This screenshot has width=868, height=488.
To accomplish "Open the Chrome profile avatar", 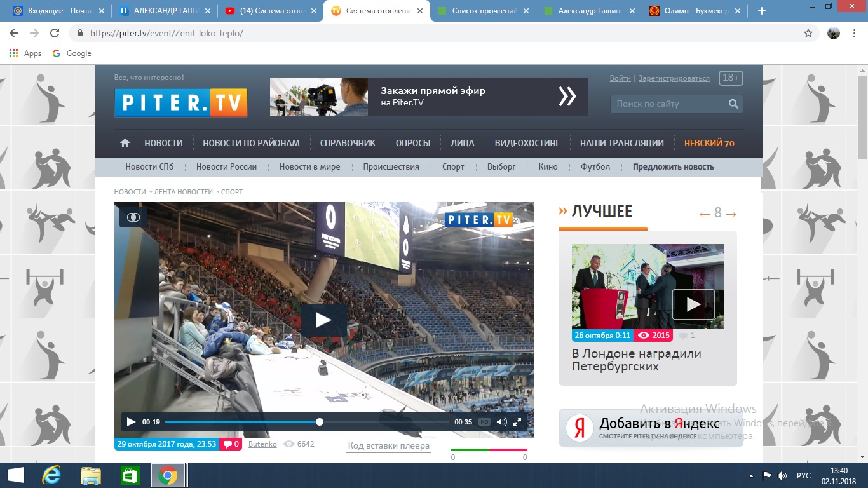I will pos(834,33).
